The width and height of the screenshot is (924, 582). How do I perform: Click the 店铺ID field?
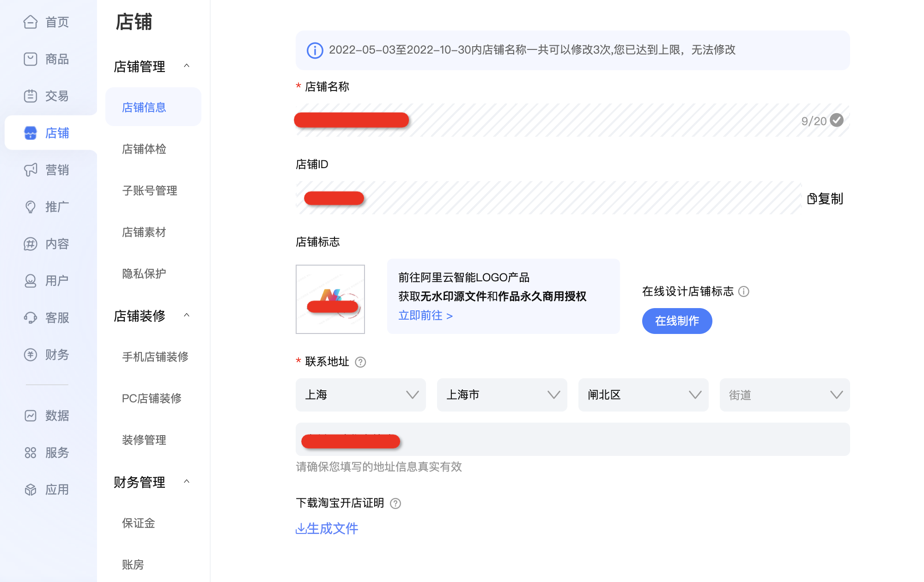(x=548, y=198)
